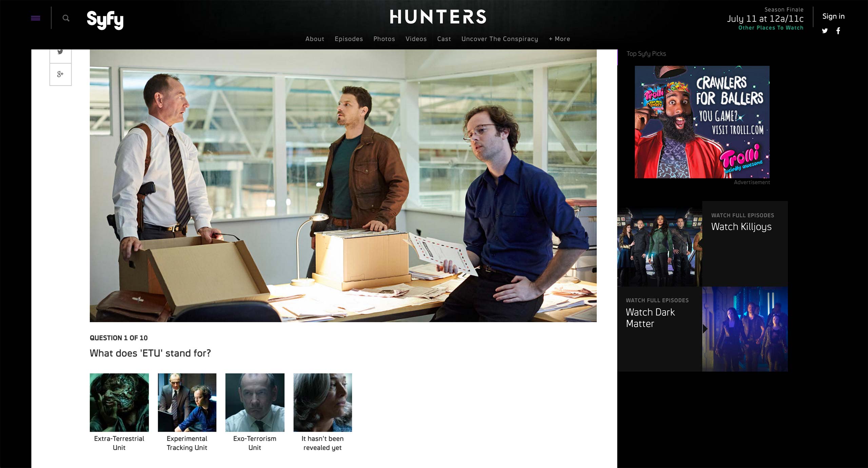The width and height of the screenshot is (868, 468).
Task: Open the hamburger menu icon
Action: point(36,18)
